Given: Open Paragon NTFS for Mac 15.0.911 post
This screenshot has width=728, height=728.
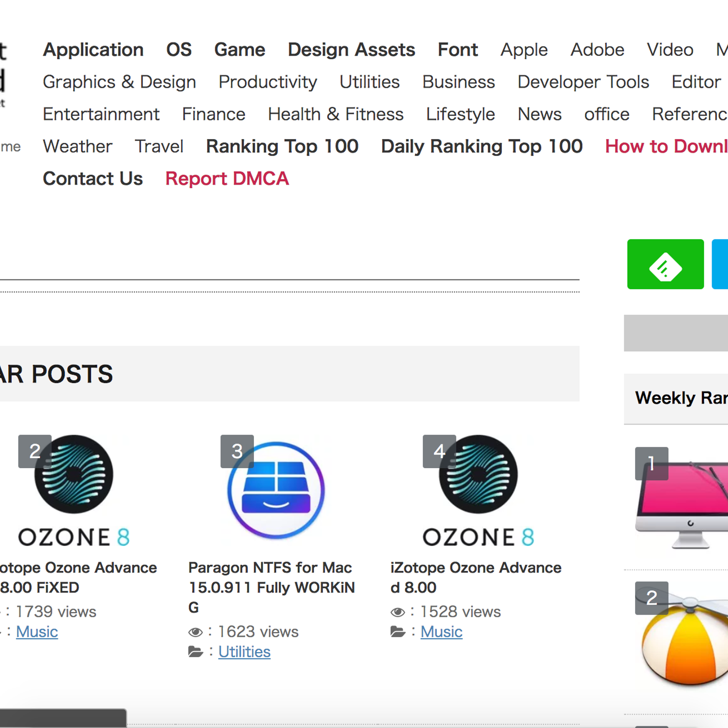Looking at the screenshot, I should tap(272, 587).
